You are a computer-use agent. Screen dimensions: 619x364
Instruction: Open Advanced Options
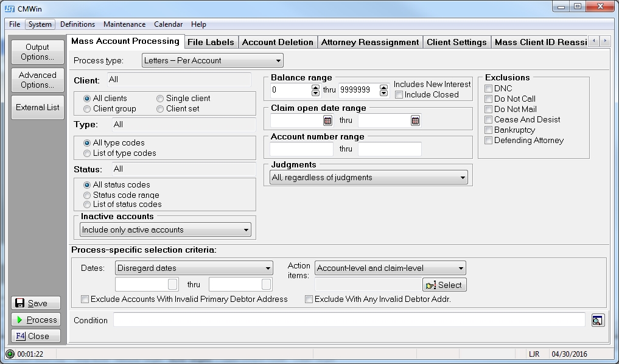(x=37, y=80)
